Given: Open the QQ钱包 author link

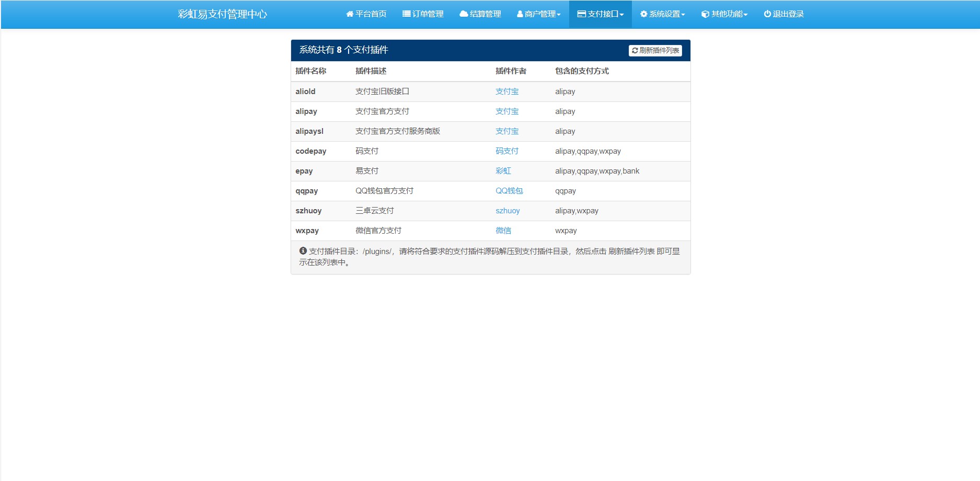Looking at the screenshot, I should pos(509,191).
